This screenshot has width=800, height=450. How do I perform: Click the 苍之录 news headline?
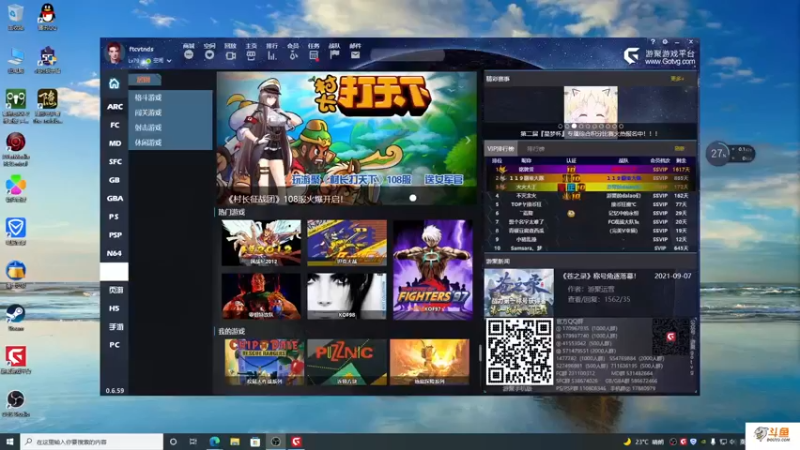(x=599, y=276)
